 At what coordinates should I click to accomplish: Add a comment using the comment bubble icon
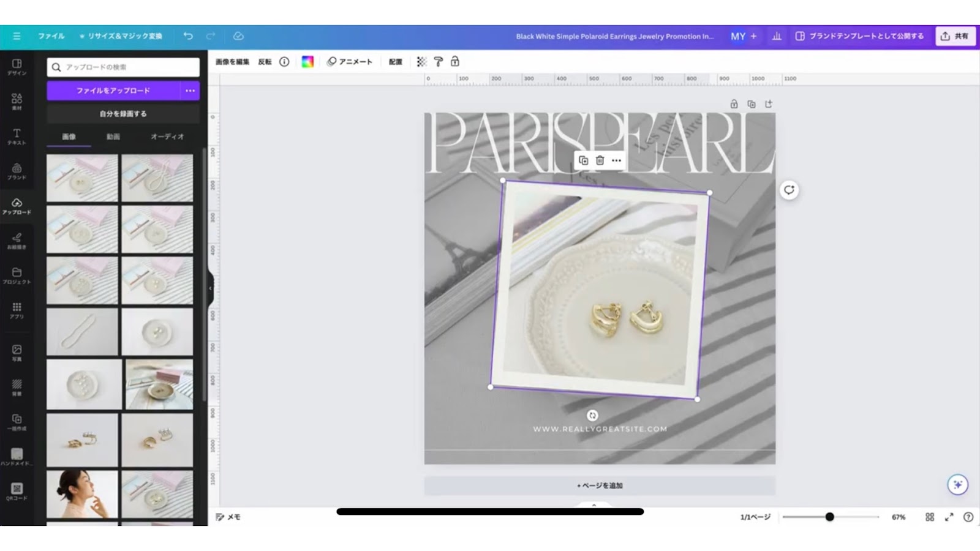pyautogui.click(x=789, y=190)
